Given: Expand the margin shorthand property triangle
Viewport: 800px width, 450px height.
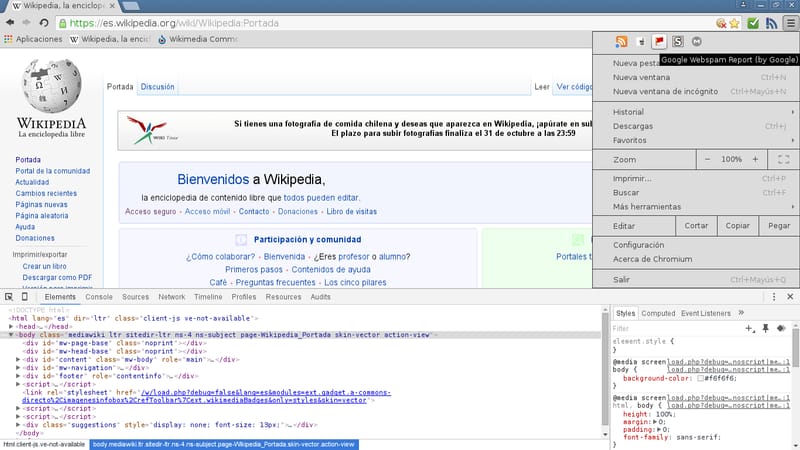Looking at the screenshot, I should [655, 422].
